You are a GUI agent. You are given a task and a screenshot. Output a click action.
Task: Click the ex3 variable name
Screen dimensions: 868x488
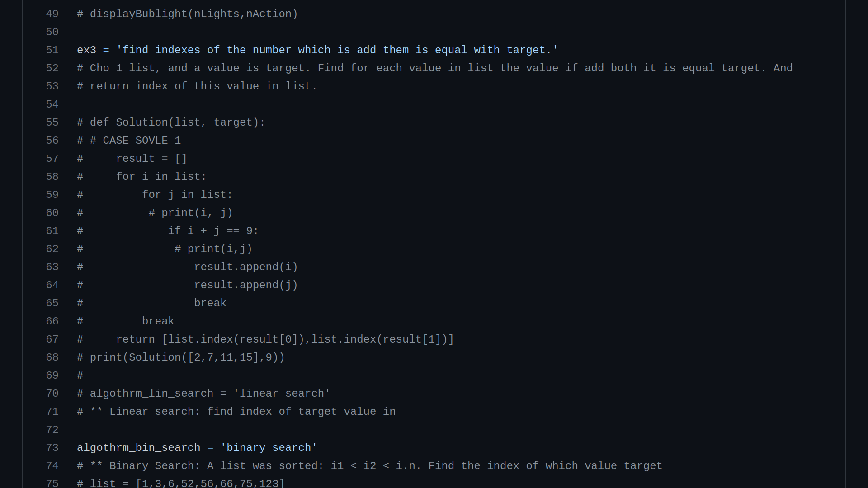(86, 50)
